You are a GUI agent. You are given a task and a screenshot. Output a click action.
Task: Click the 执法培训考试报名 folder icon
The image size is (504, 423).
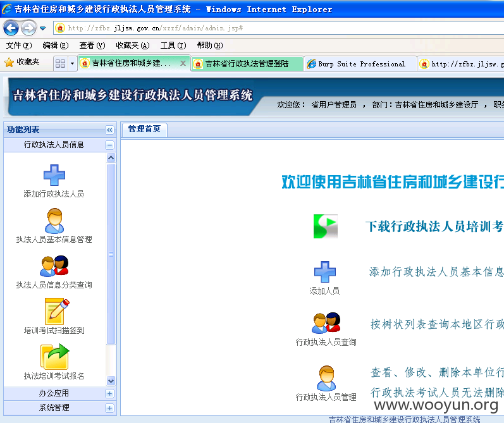point(54,357)
